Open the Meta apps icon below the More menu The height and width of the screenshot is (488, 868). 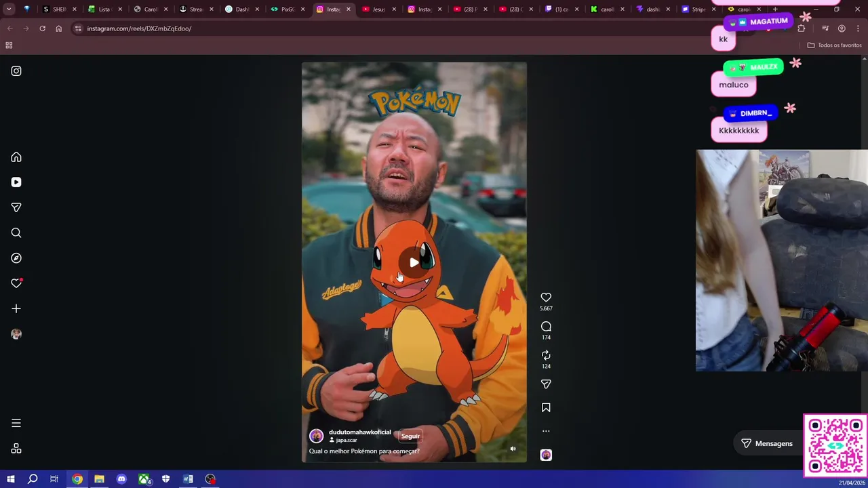pos(16,449)
